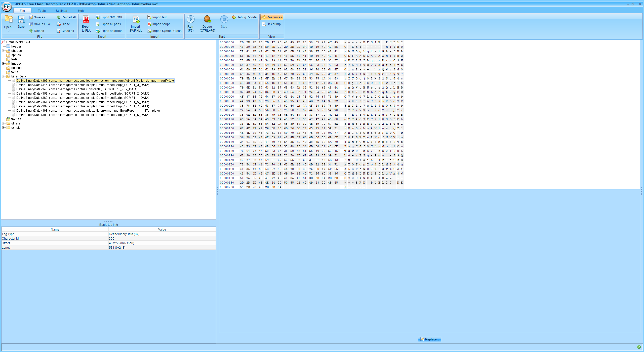Select Reload all
The height and width of the screenshot is (352, 644).
(66, 17)
